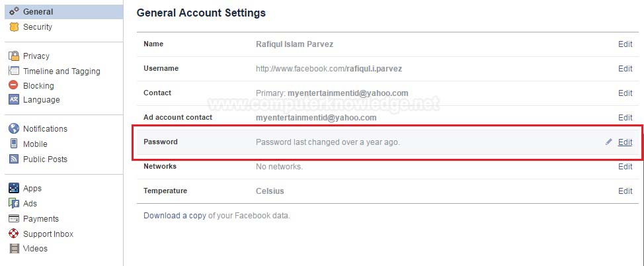Screen dimensions: 644x266
Task: Click the Support Inbox lifebuoy icon
Action: 14,234
